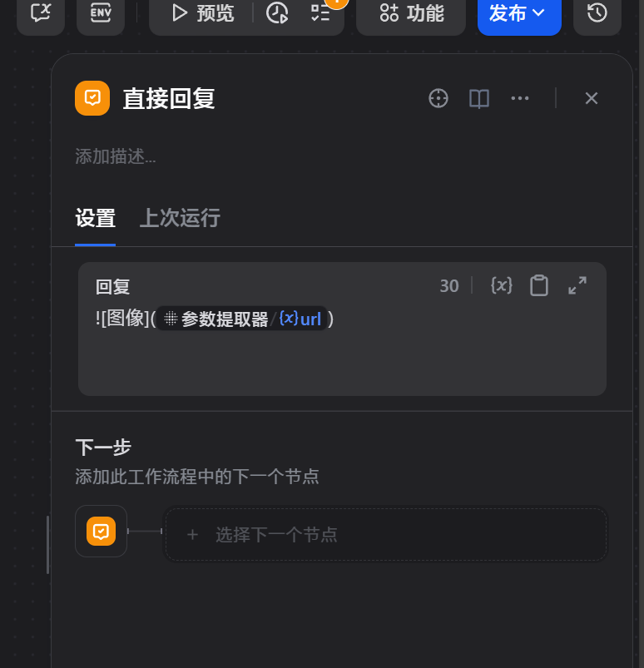644x668 pixels.
Task: Switch to the 上次运行 tab
Action: pos(180,218)
